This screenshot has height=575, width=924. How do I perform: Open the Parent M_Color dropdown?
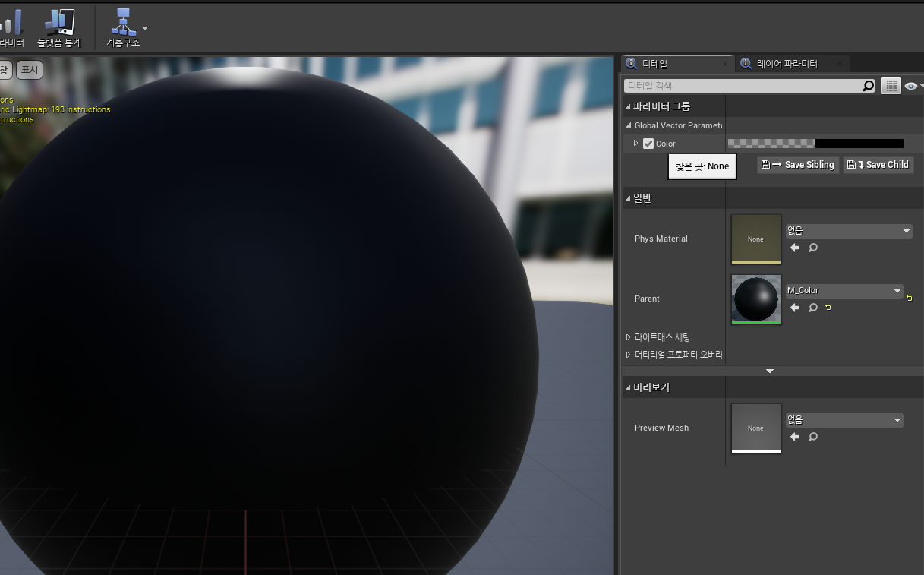pyautogui.click(x=844, y=291)
